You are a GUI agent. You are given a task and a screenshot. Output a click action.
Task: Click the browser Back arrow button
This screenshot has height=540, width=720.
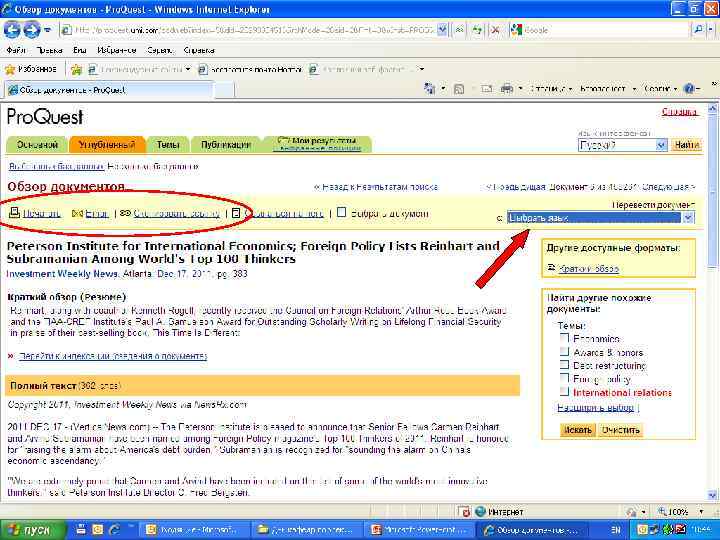pyautogui.click(x=12, y=30)
